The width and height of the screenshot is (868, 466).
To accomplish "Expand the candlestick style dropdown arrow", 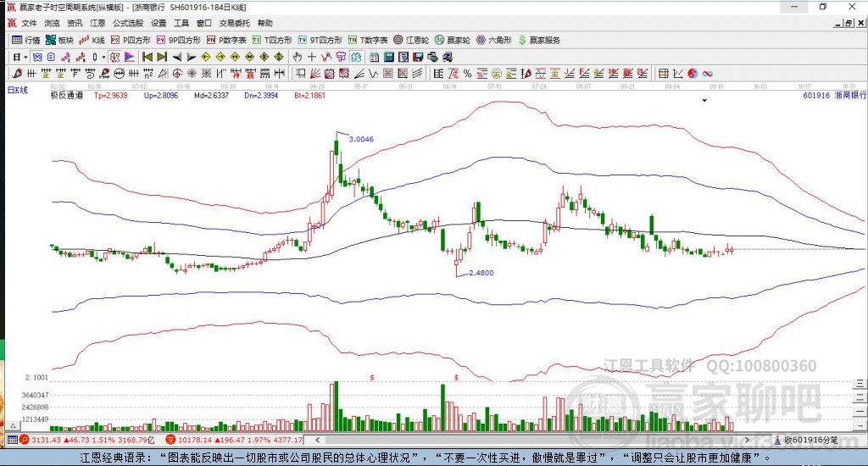I will pyautogui.click(x=103, y=57).
